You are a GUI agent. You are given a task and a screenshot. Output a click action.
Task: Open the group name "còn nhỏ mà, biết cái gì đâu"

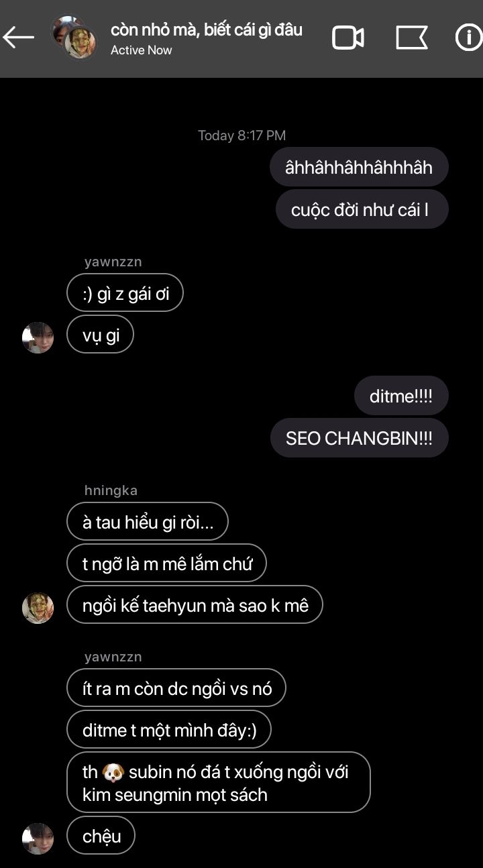[207, 30]
